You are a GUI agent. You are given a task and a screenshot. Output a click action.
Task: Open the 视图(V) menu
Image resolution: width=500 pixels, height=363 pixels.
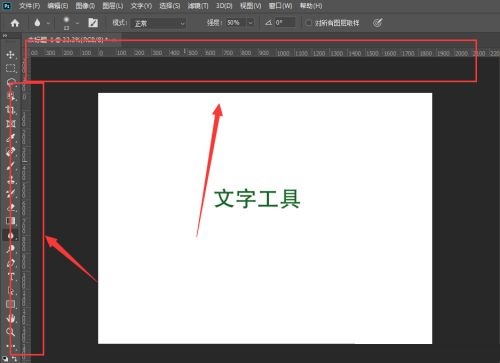(250, 6)
